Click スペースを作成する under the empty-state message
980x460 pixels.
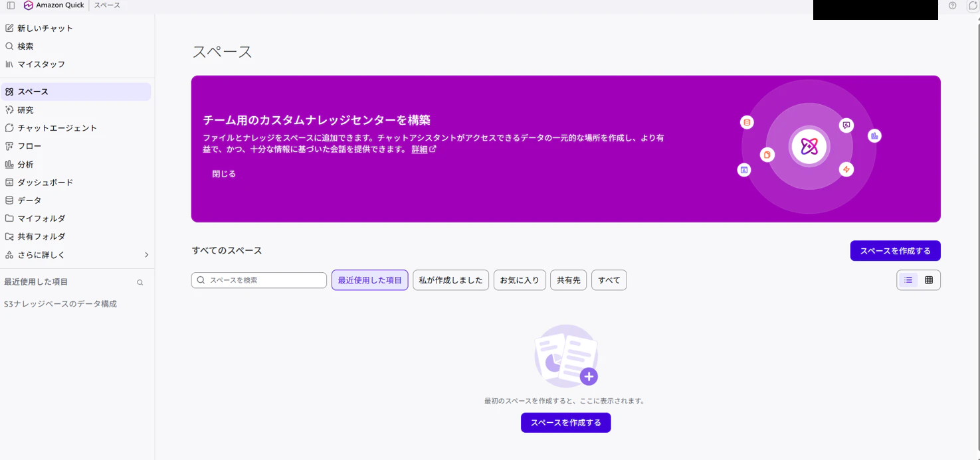565,423
